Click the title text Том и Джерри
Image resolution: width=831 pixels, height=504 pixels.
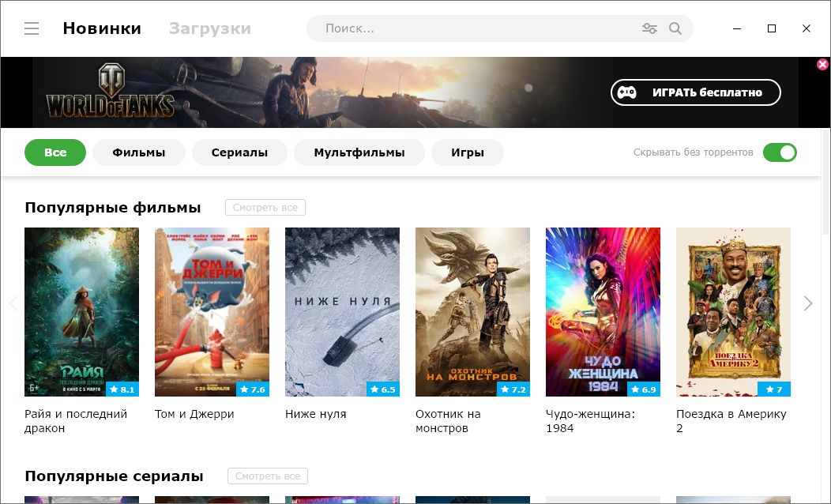(194, 414)
